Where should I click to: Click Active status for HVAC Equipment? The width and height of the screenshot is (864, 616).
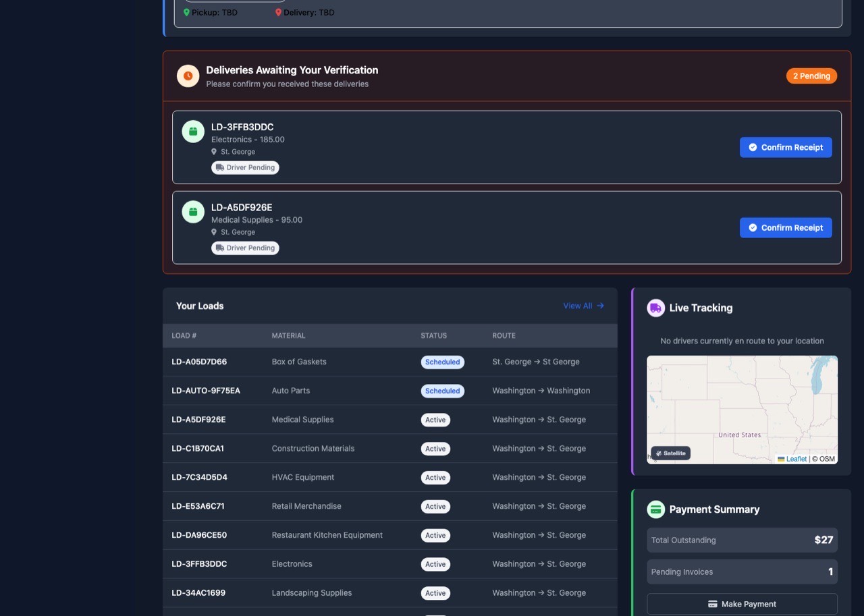click(435, 478)
